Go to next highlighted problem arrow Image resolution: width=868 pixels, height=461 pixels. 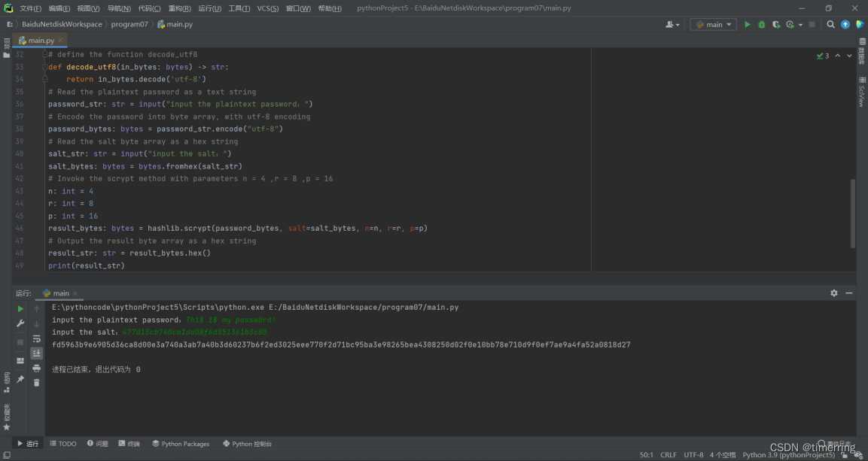[849, 56]
